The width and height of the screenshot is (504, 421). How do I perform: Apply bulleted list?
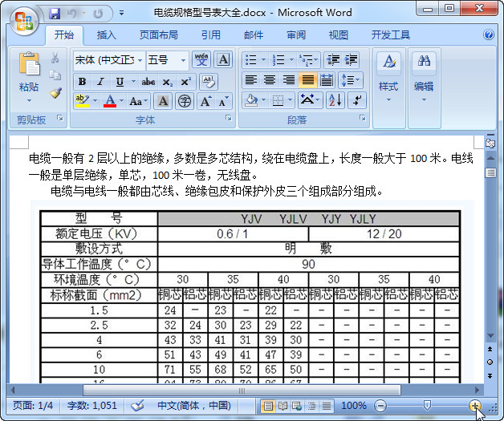tap(250, 59)
